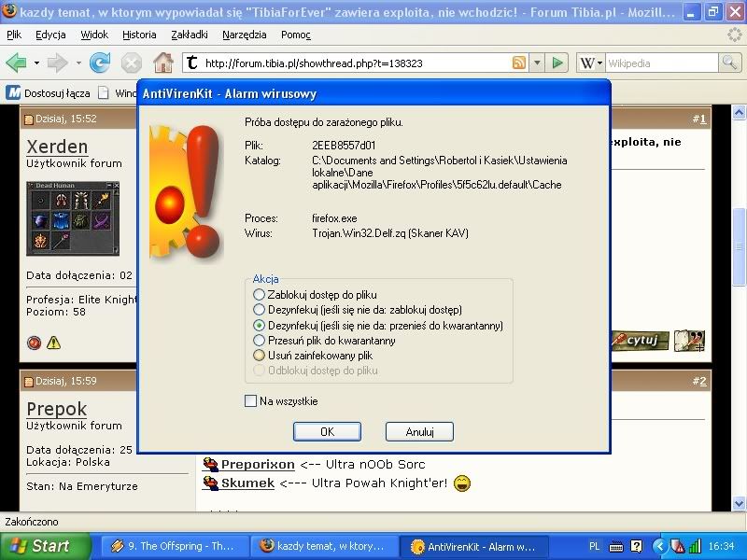Go back with the green Back arrow
747x560 pixels.
click(16, 63)
